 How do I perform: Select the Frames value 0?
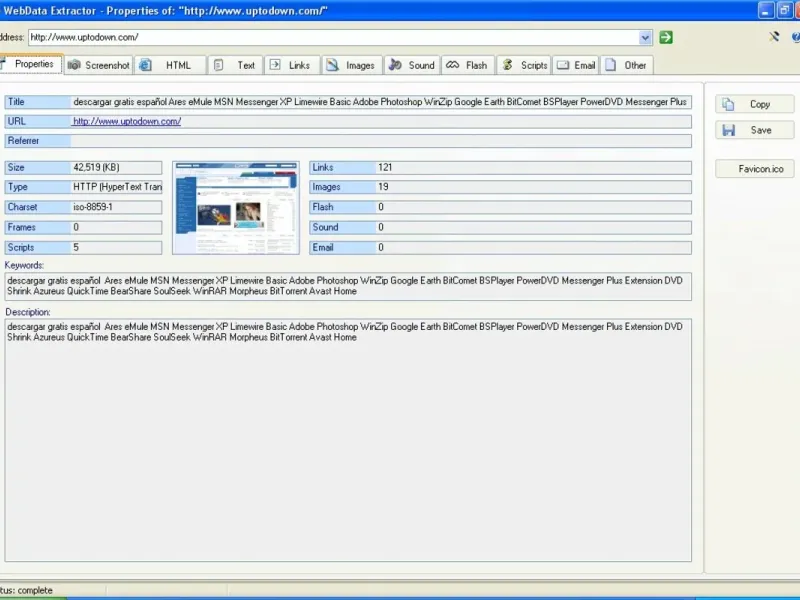76,227
